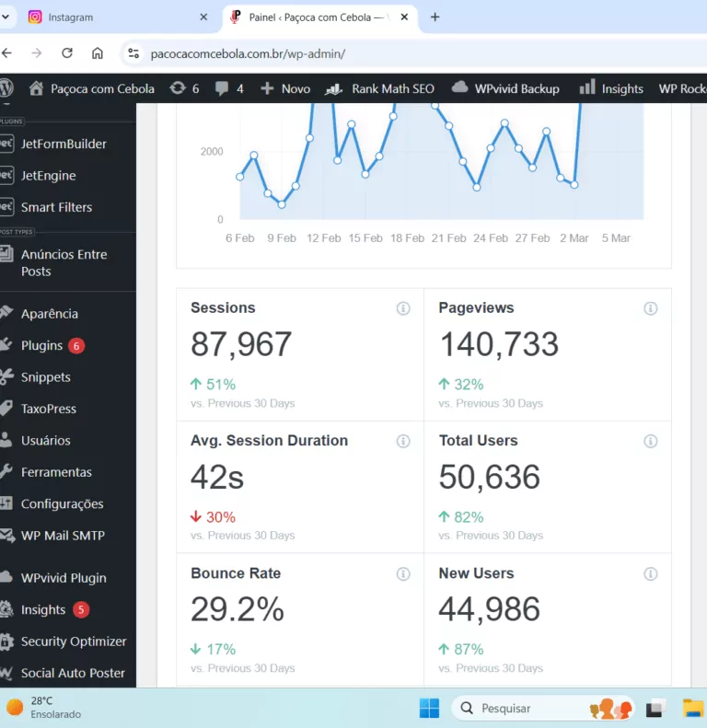Open the comments bubble icon showing 4
707x728 pixels.
[229, 88]
